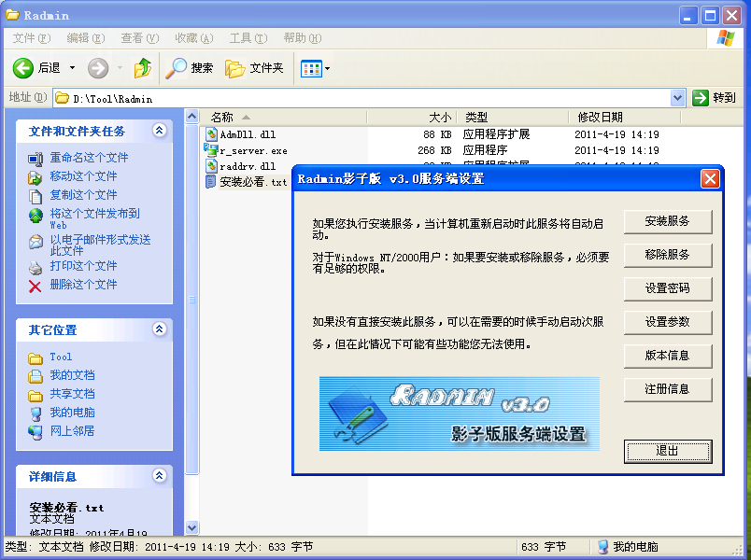Click the 退出 button in dialog
The width and height of the screenshot is (751, 560).
668,452
